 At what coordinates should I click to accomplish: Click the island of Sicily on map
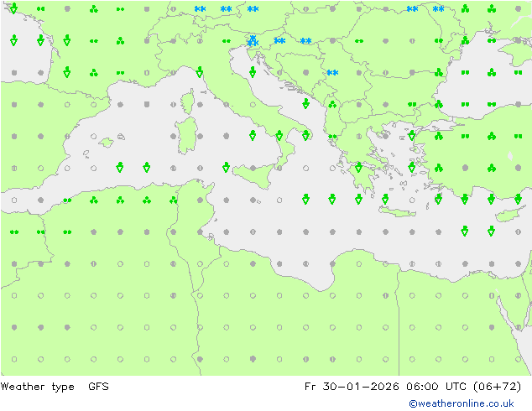click(x=254, y=174)
